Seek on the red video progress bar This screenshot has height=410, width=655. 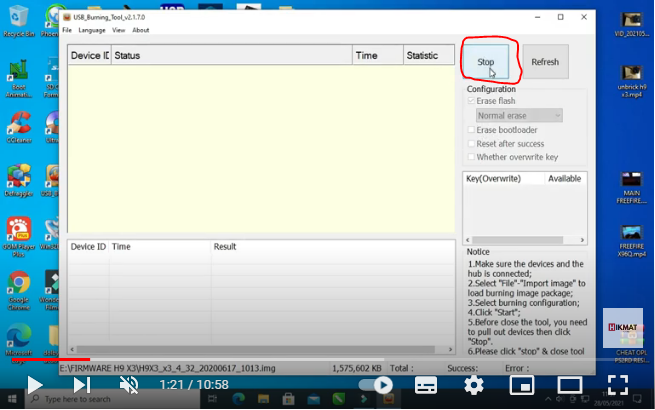coord(51,359)
